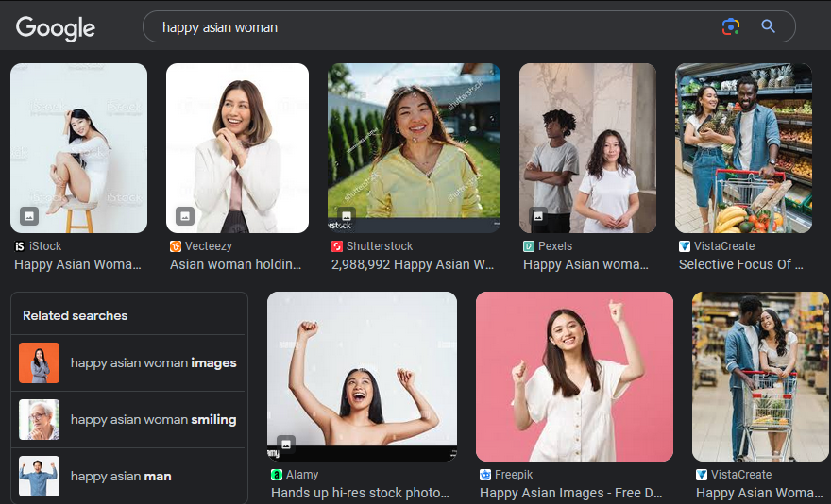Image resolution: width=831 pixels, height=504 pixels.
Task: Open 'Selective Focus Of...' VistaCreate link
Action: (x=740, y=265)
